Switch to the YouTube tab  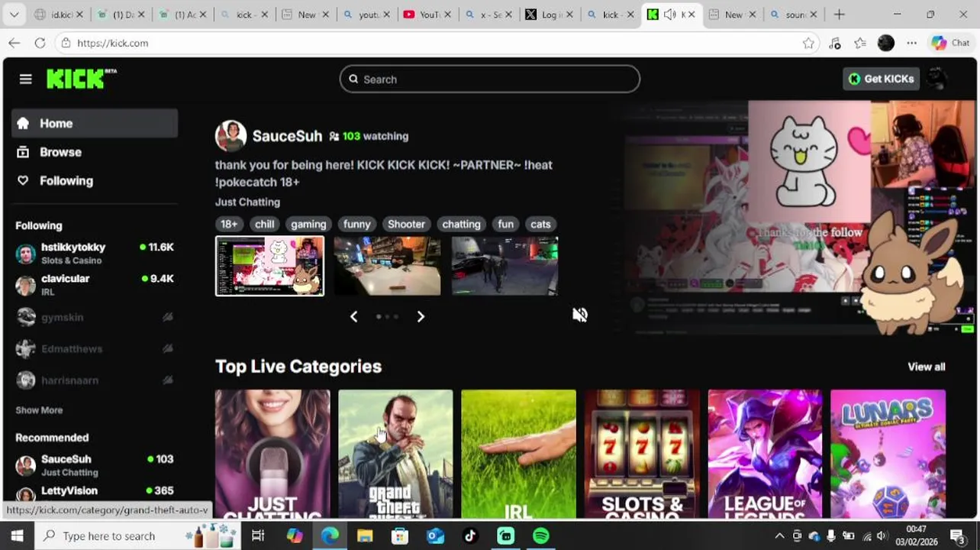point(427,15)
